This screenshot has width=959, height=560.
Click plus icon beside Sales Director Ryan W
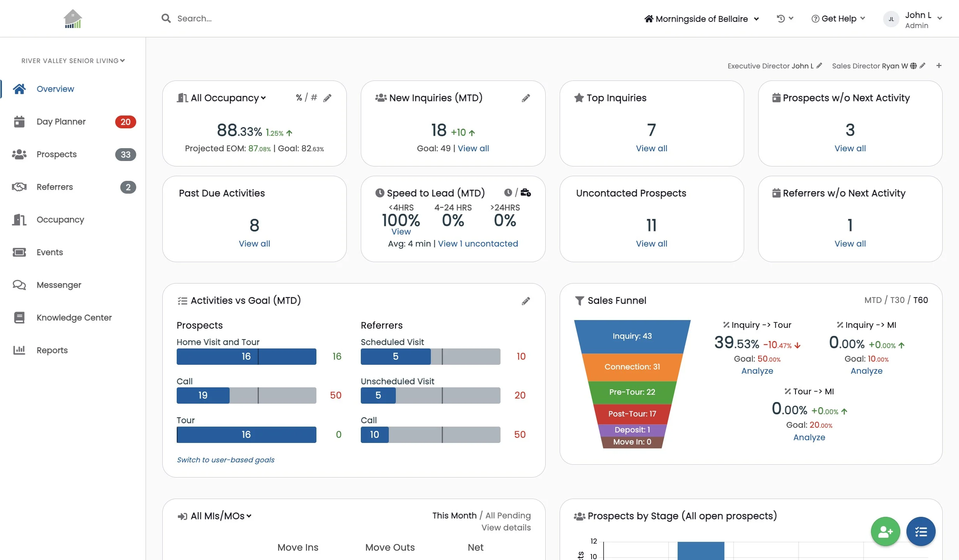tap(939, 66)
